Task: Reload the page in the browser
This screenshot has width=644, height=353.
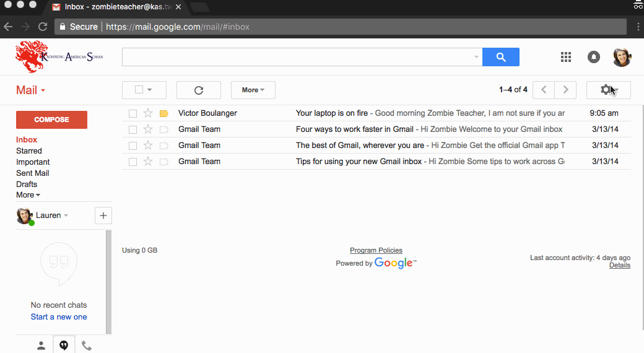Action: pyautogui.click(x=43, y=27)
